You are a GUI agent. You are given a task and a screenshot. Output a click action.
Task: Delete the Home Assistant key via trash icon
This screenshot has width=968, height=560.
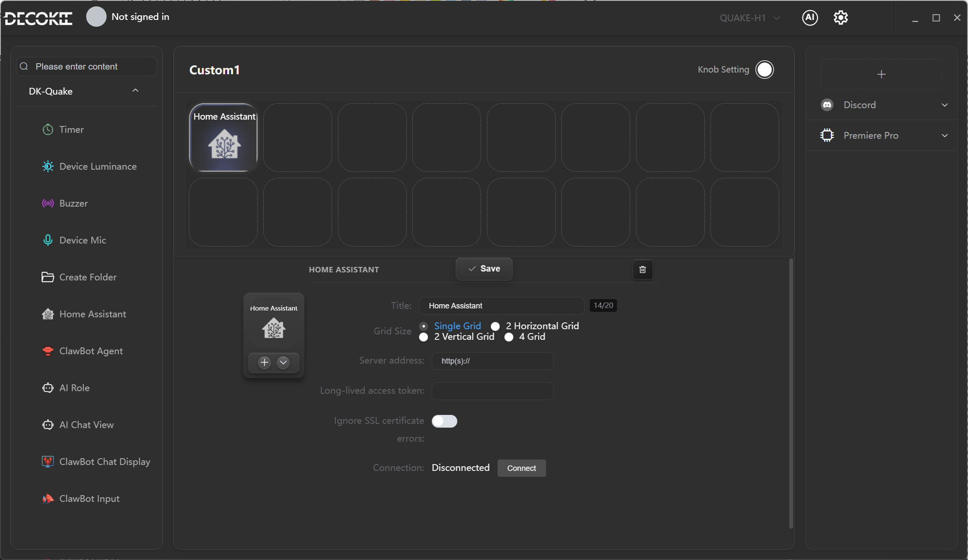(643, 269)
